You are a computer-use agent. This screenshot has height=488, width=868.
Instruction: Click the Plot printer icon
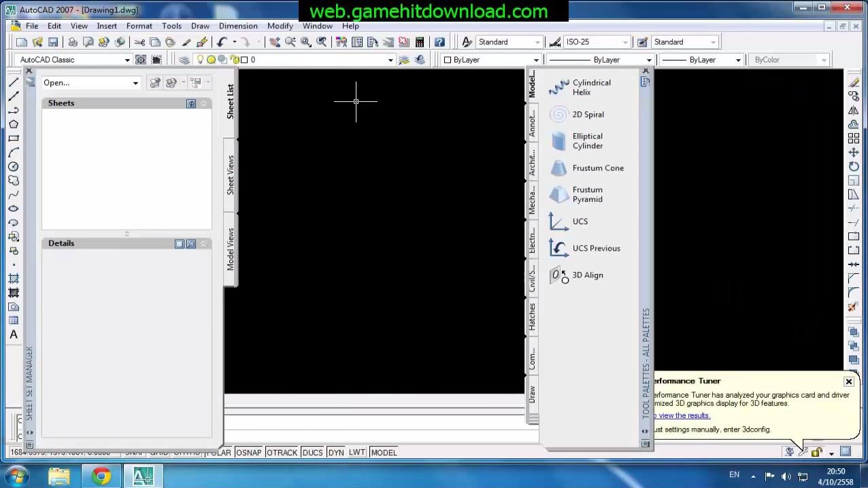pyautogui.click(x=73, y=42)
